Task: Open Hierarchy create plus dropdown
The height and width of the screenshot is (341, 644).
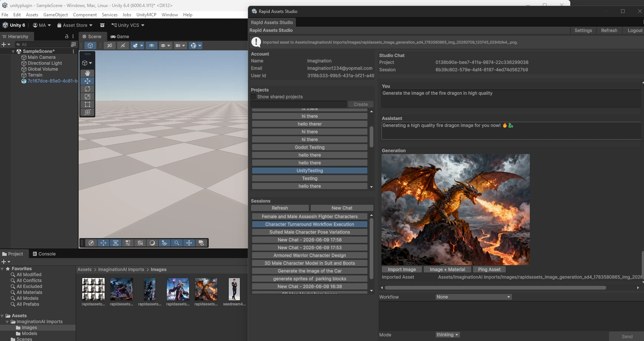Action: (x=6, y=44)
